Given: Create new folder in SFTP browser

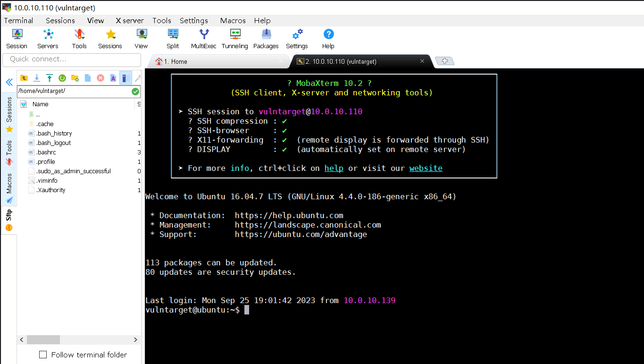Looking at the screenshot, I should [x=75, y=78].
